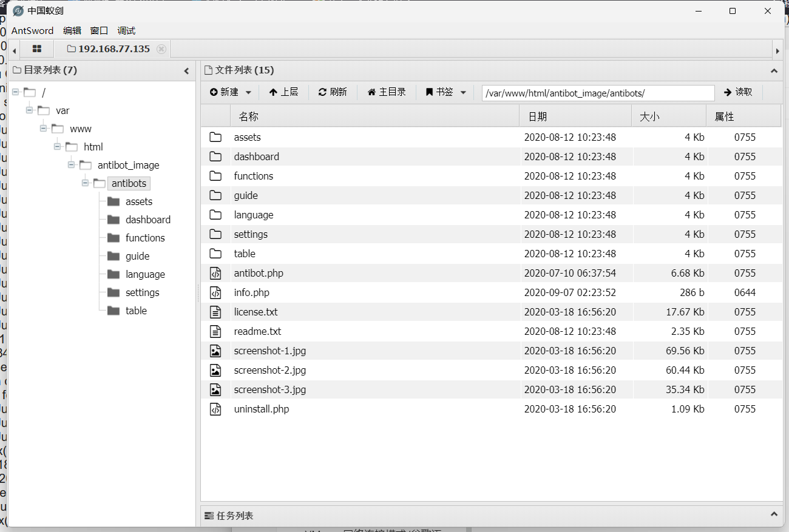Open the home grid tab icon

[36, 49]
